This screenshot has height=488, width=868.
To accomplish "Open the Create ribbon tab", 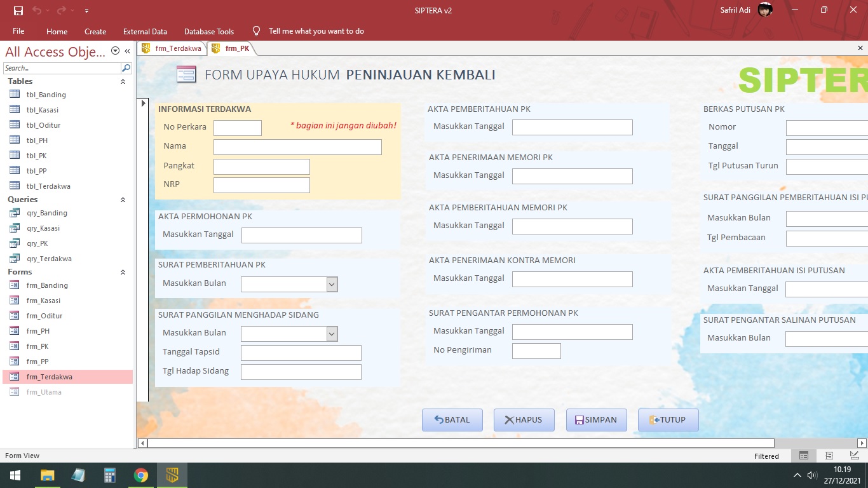I will pos(95,31).
